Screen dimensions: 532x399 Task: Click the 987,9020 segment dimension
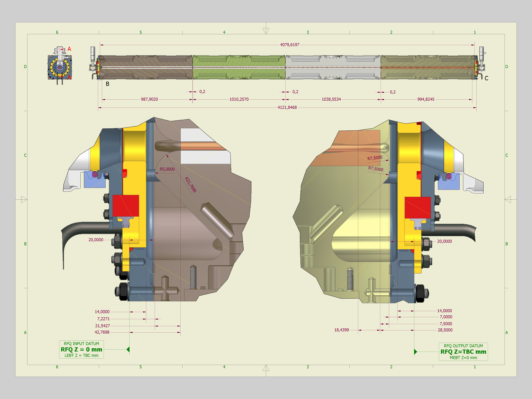pos(149,99)
